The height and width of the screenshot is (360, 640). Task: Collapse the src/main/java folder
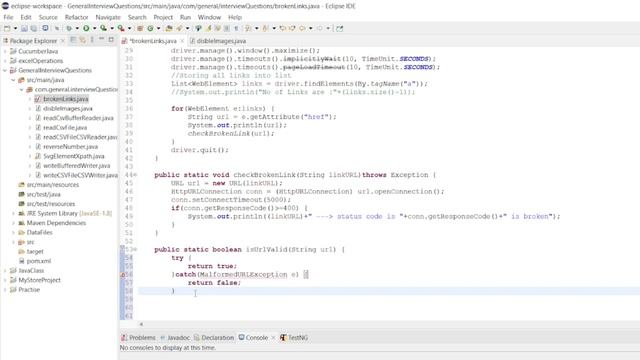tap(13, 80)
